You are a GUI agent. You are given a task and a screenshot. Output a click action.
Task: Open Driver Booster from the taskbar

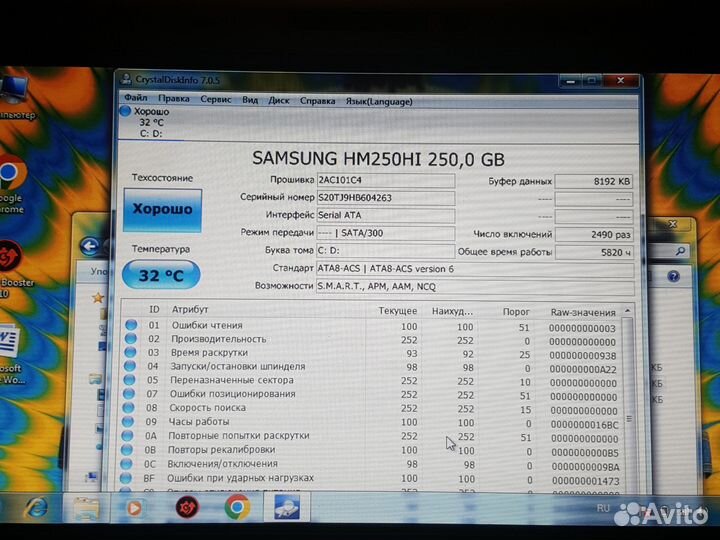(x=187, y=507)
